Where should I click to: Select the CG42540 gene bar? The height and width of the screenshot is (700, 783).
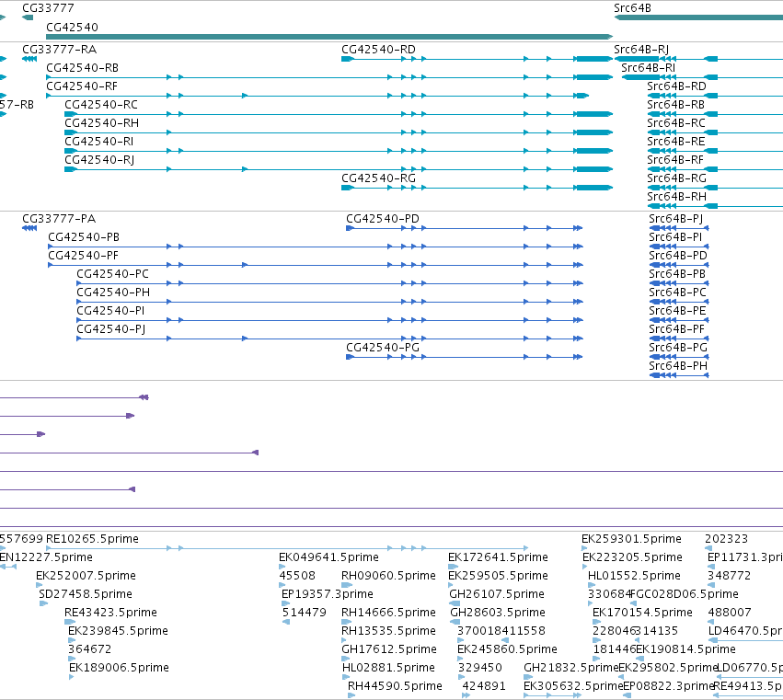329,37
